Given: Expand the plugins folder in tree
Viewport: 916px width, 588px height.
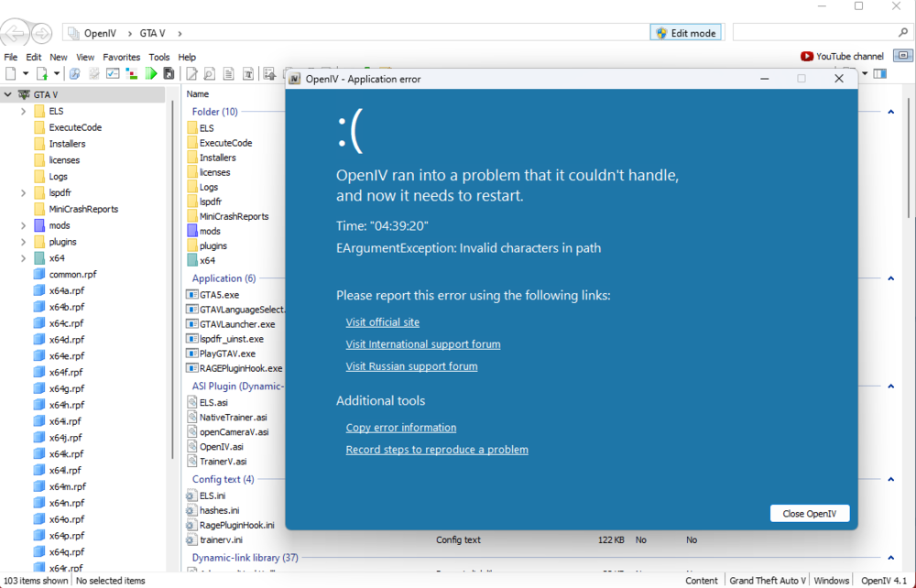Looking at the screenshot, I should (24, 242).
